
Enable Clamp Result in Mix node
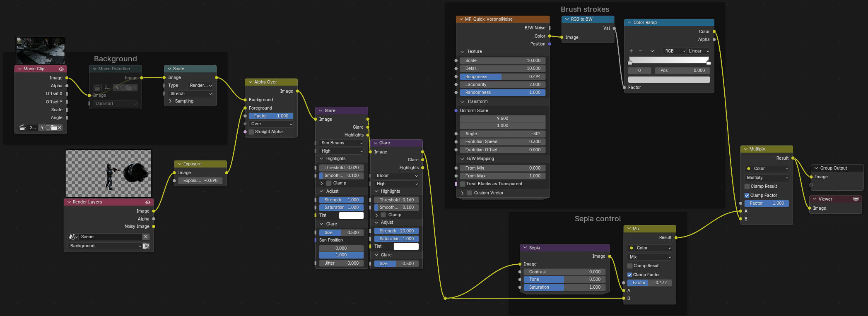630,266
